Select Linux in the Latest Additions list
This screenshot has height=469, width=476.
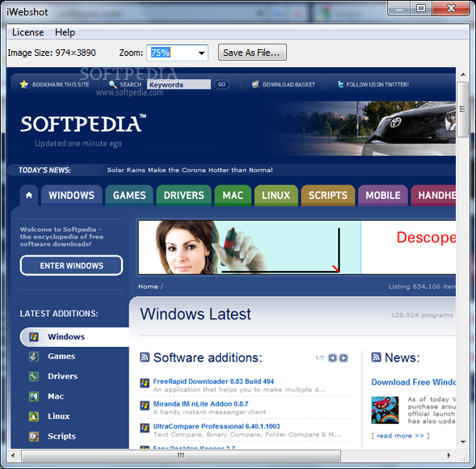point(58,416)
